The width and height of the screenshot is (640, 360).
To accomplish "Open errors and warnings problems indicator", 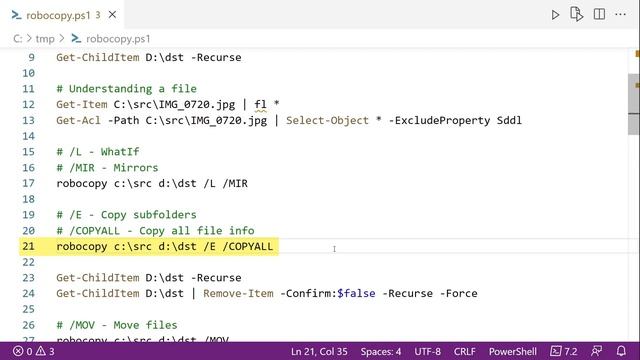I will pos(33,351).
